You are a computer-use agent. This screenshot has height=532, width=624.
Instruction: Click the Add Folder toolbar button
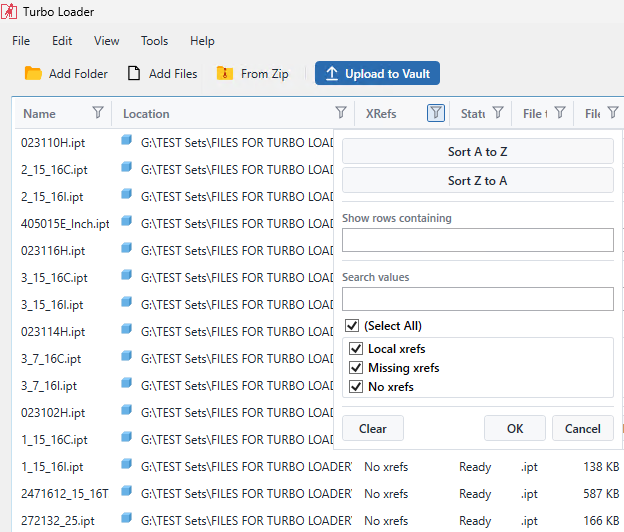66,74
